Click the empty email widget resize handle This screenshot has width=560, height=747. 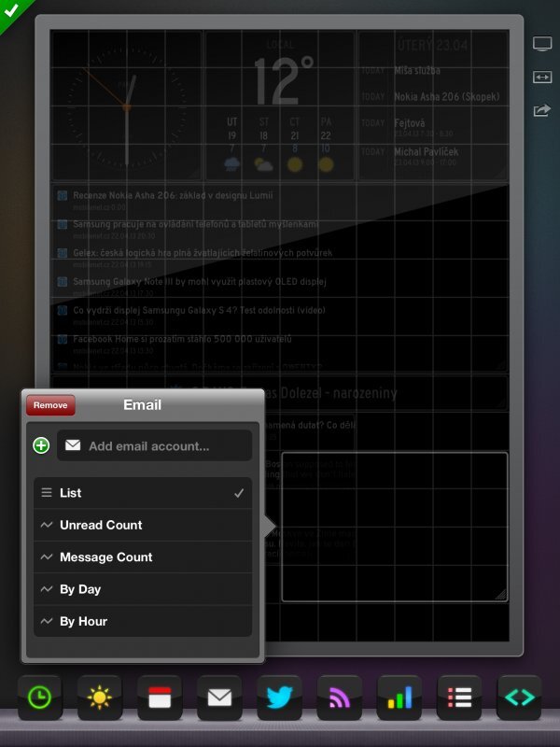coord(500,594)
